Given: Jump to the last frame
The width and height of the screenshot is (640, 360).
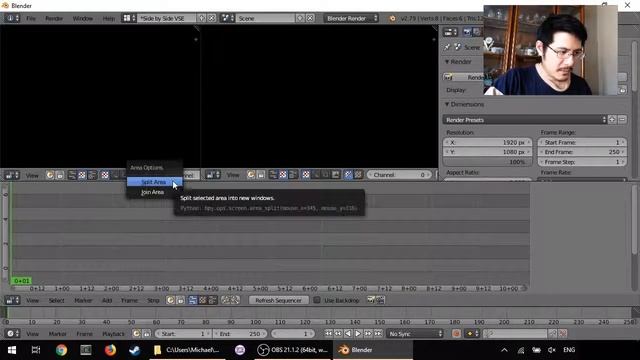Looking at the screenshot, I should pos(378,334).
